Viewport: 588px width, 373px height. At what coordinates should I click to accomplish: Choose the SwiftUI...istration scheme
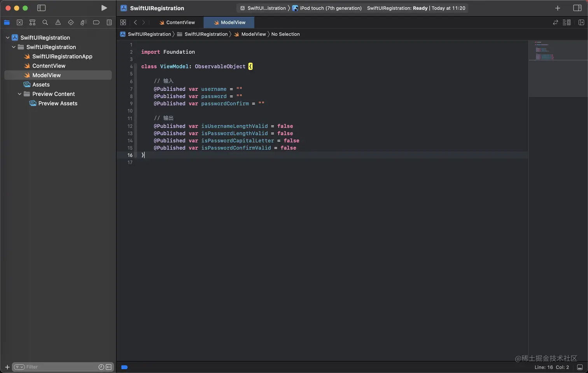tap(263, 8)
